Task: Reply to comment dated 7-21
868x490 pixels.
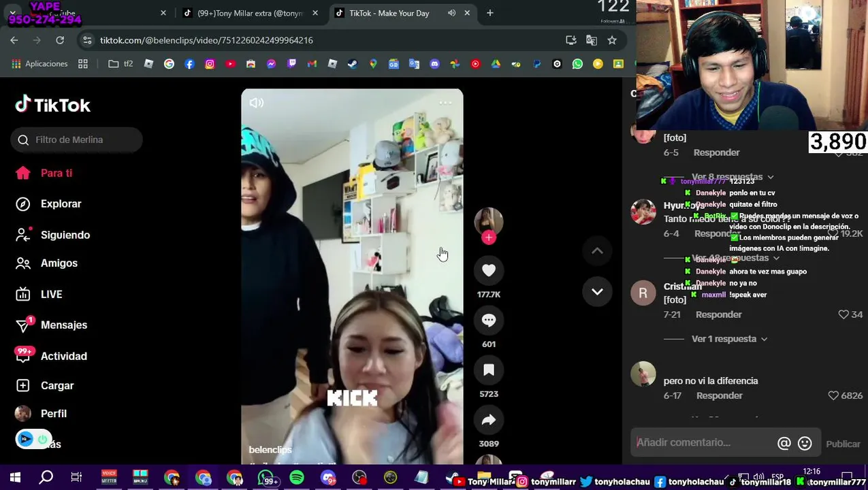Action: coord(719,314)
